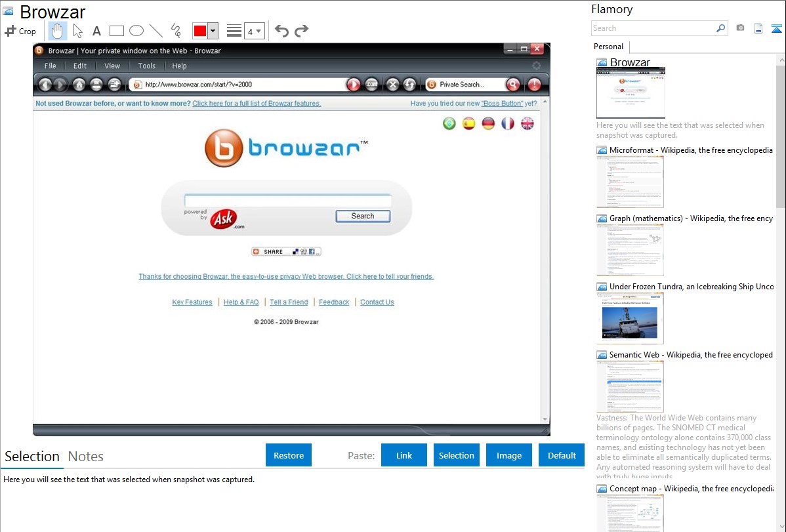Select the straight line tool
Viewport: 786px width, 532px height.
(155, 31)
